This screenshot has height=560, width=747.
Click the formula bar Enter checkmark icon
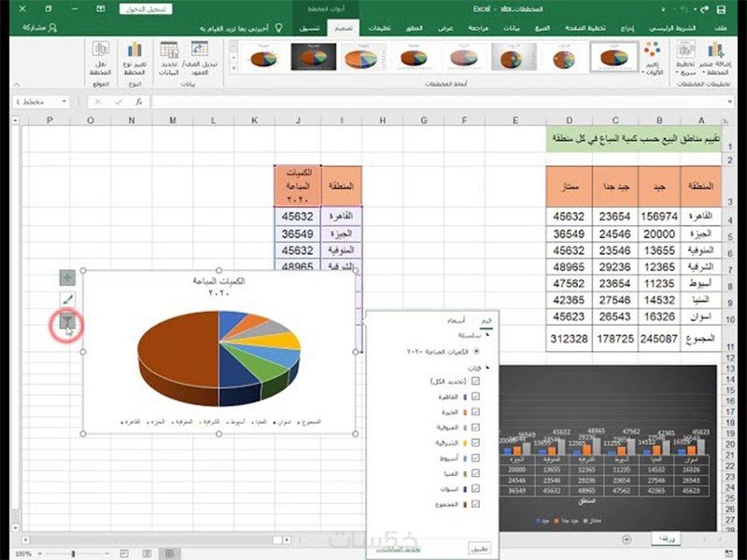coord(119,102)
